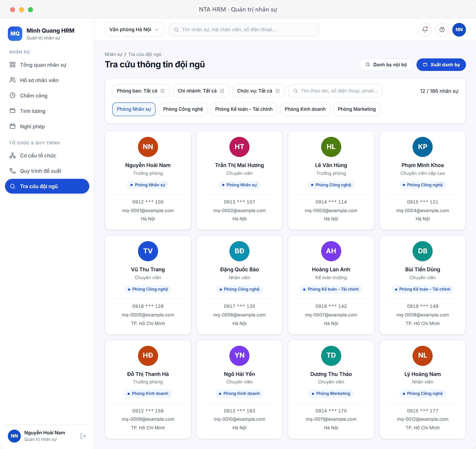The height and width of the screenshot is (449, 476).
Task: Click the Nghỉ phép calendar icon
Action: tap(12, 126)
